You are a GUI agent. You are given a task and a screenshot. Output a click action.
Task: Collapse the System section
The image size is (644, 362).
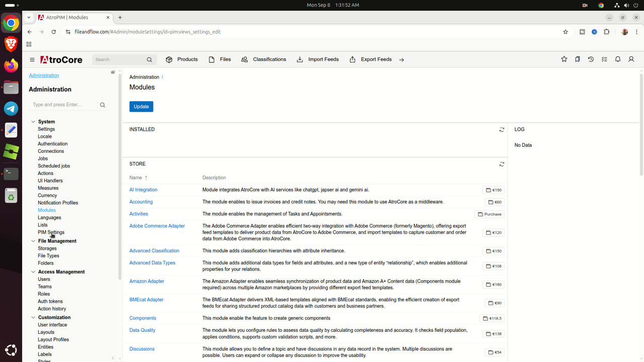click(x=33, y=122)
